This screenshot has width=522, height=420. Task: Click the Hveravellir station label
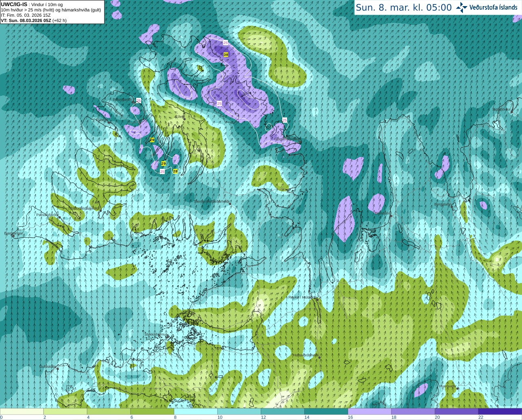click(x=448, y=386)
